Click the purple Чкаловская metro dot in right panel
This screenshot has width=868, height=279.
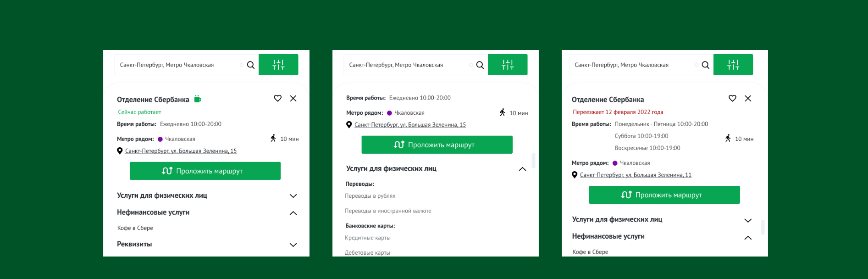coord(615,163)
